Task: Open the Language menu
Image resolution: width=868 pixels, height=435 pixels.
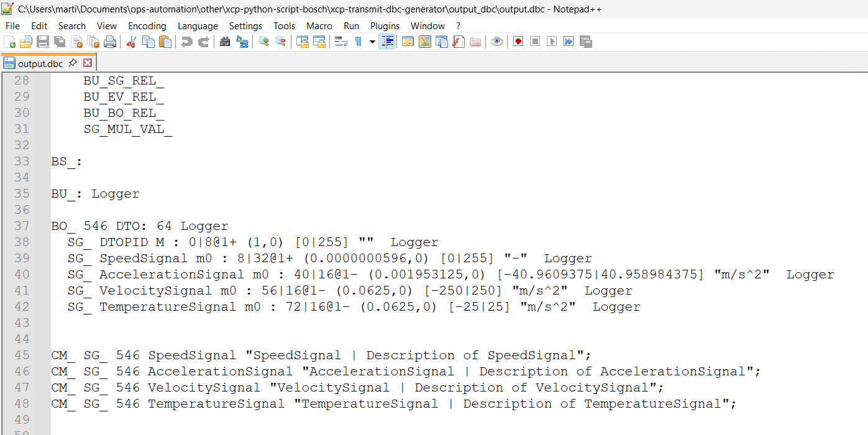Action: [x=198, y=25]
